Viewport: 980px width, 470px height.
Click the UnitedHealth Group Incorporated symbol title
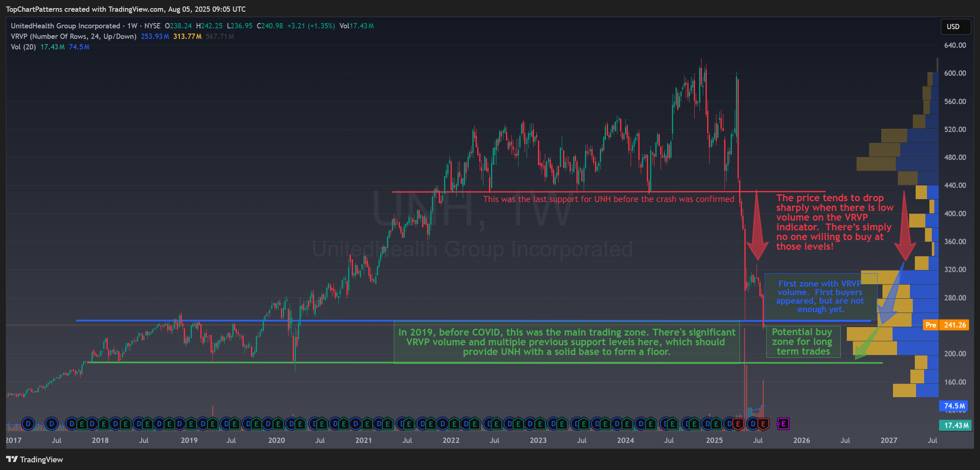(66, 26)
